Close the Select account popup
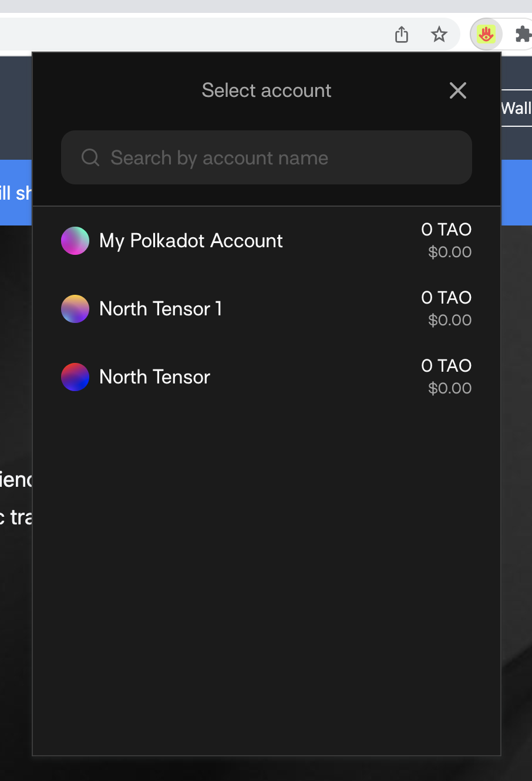Image resolution: width=532 pixels, height=781 pixels. click(457, 90)
